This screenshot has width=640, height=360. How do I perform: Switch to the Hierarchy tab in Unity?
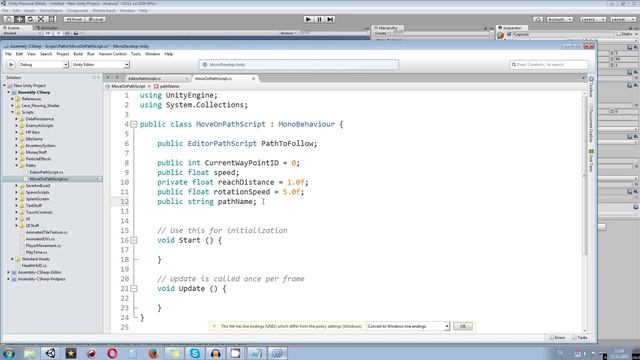click(x=386, y=28)
